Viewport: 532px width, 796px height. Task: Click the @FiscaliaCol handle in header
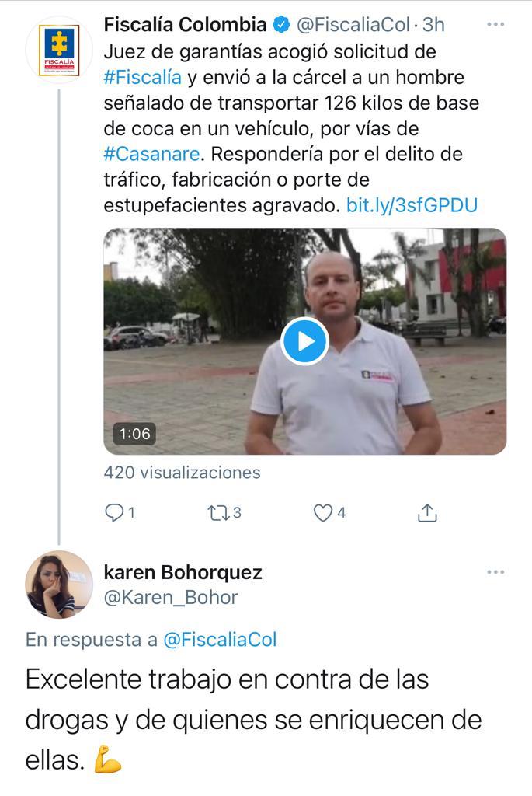click(353, 24)
